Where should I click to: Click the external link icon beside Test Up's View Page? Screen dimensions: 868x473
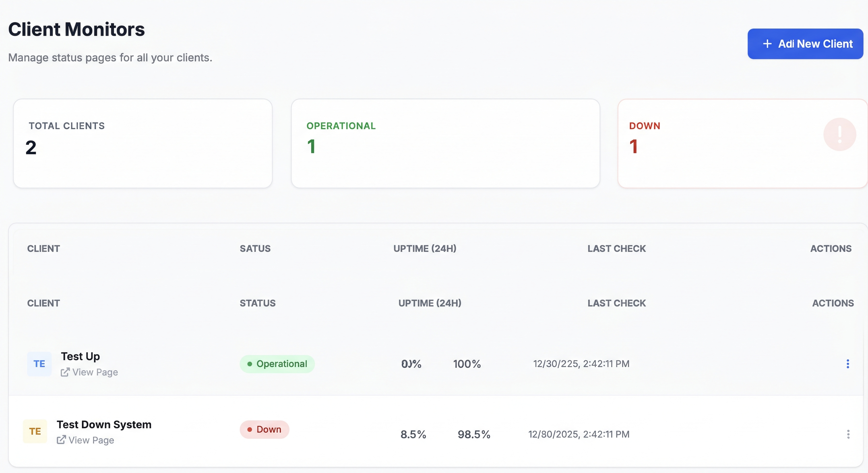point(65,372)
